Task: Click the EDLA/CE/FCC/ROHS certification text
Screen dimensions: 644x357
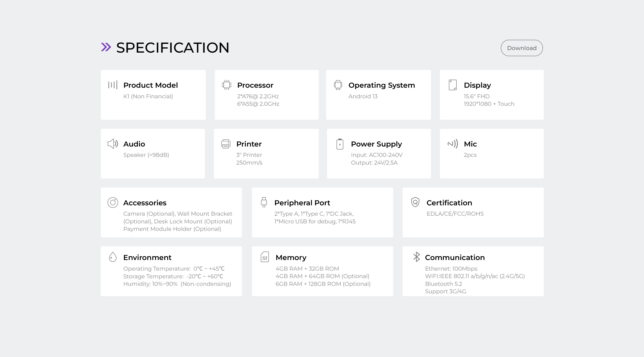Action: pyautogui.click(x=455, y=214)
